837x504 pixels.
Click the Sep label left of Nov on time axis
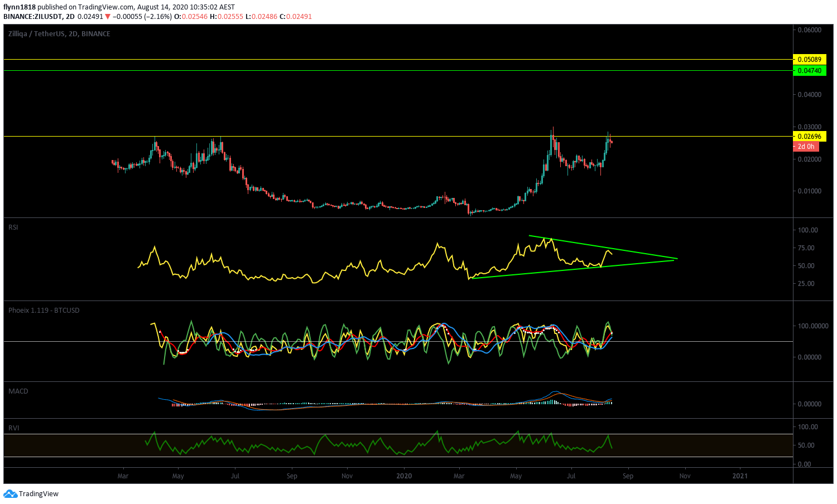[x=292, y=476]
